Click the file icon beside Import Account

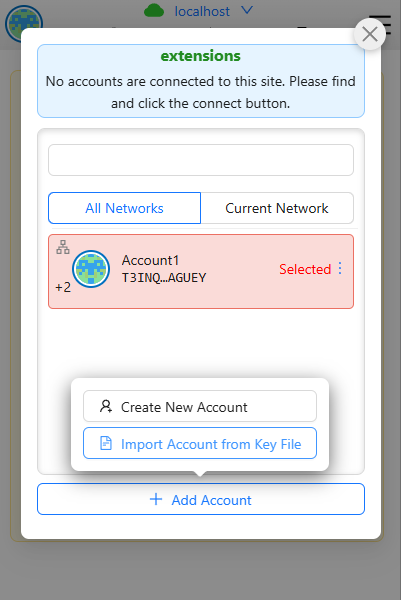(106, 443)
